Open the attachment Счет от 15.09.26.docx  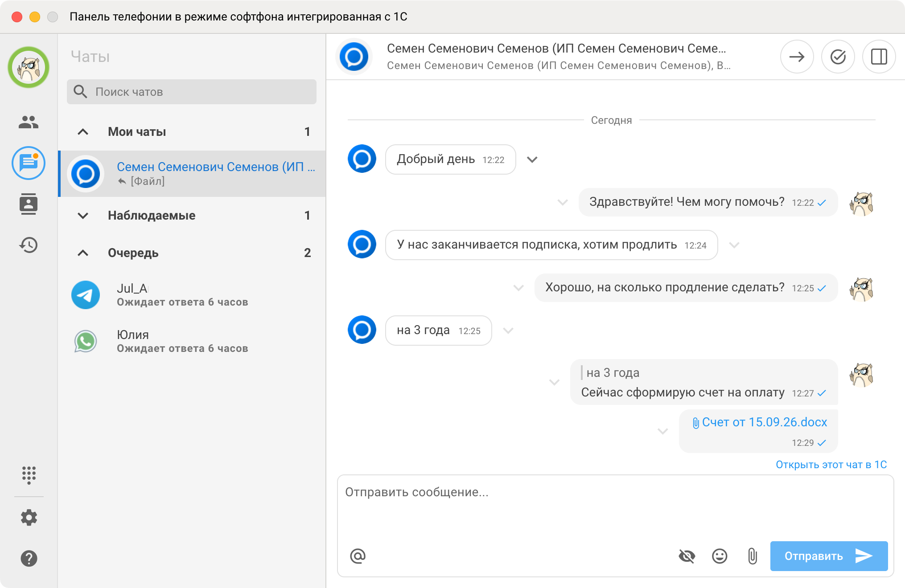point(760,422)
